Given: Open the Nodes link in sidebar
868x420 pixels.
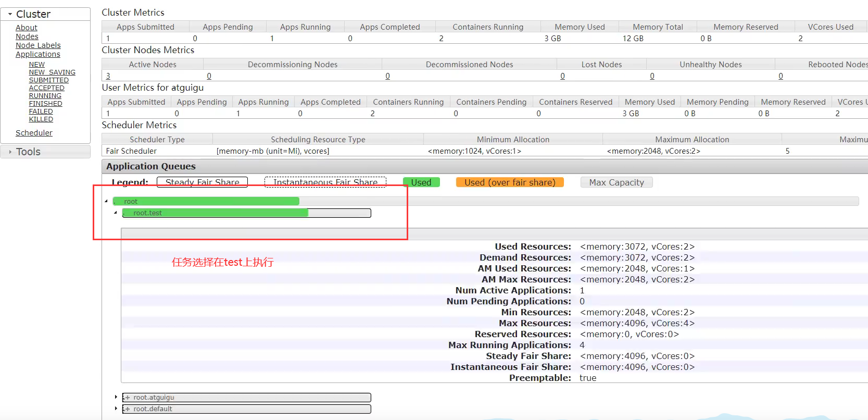Looking at the screenshot, I should pyautogui.click(x=27, y=36).
